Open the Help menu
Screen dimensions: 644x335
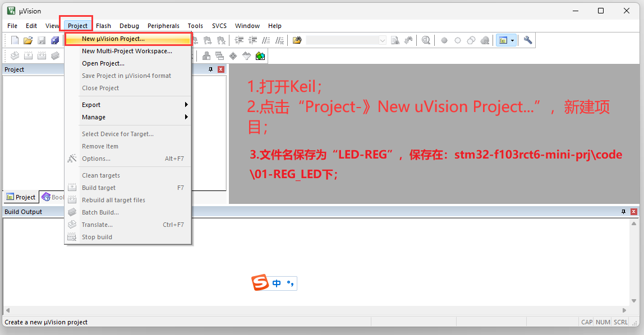275,26
